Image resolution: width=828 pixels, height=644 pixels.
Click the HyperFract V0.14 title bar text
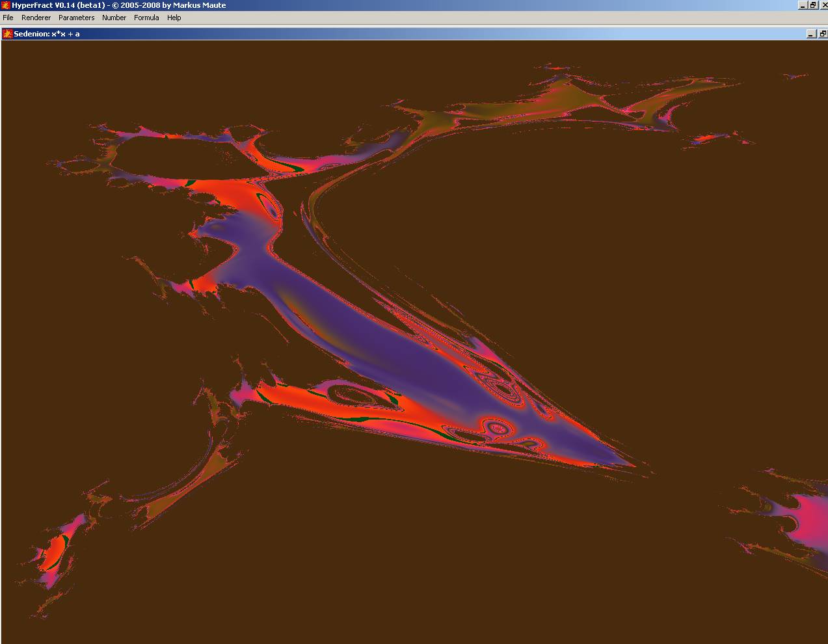pyautogui.click(x=118, y=5)
